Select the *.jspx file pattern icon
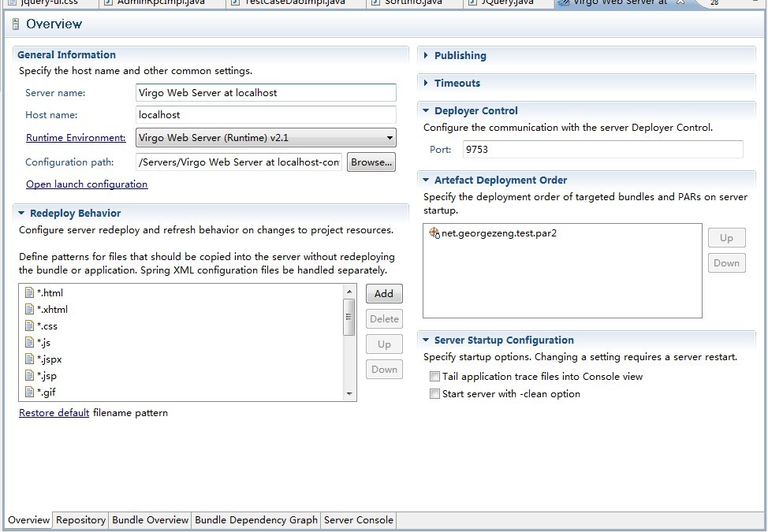This screenshot has width=768, height=532. click(29, 359)
